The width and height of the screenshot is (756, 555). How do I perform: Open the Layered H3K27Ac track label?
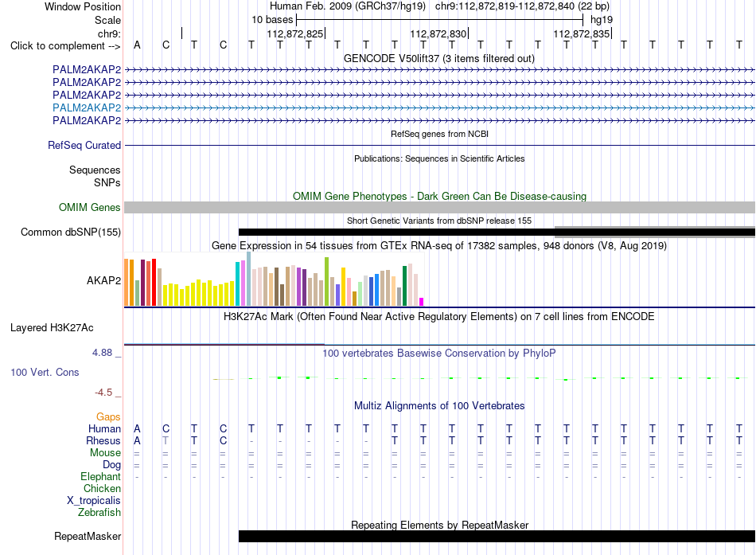pos(52,328)
